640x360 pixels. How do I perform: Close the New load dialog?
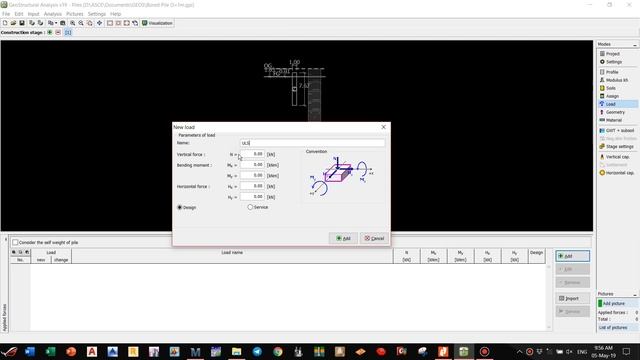pyautogui.click(x=383, y=127)
